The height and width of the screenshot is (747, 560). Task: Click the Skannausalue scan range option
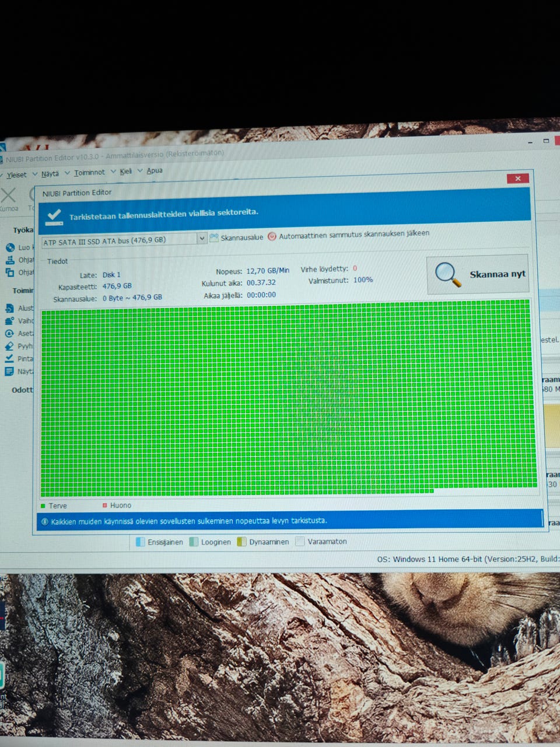click(242, 238)
